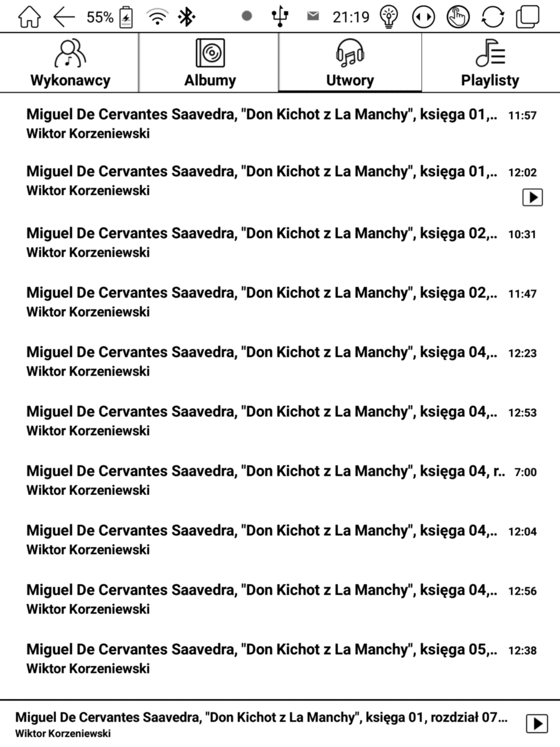Toggle touch input hand icon

[458, 17]
